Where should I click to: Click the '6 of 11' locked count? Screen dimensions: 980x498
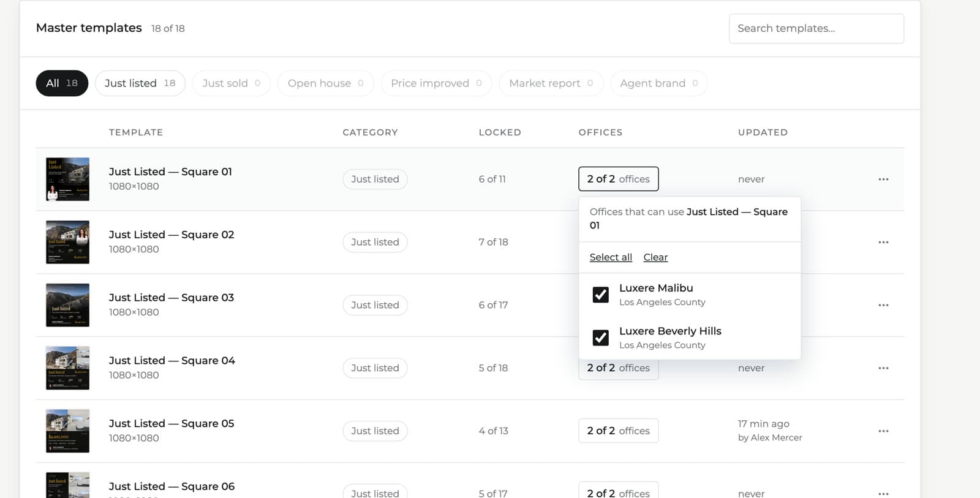pyautogui.click(x=492, y=179)
